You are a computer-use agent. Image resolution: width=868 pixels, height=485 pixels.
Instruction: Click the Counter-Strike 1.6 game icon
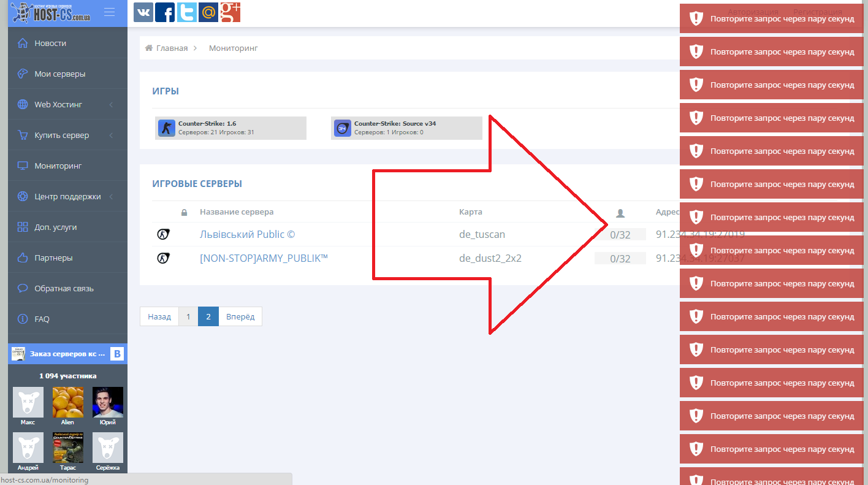167,128
